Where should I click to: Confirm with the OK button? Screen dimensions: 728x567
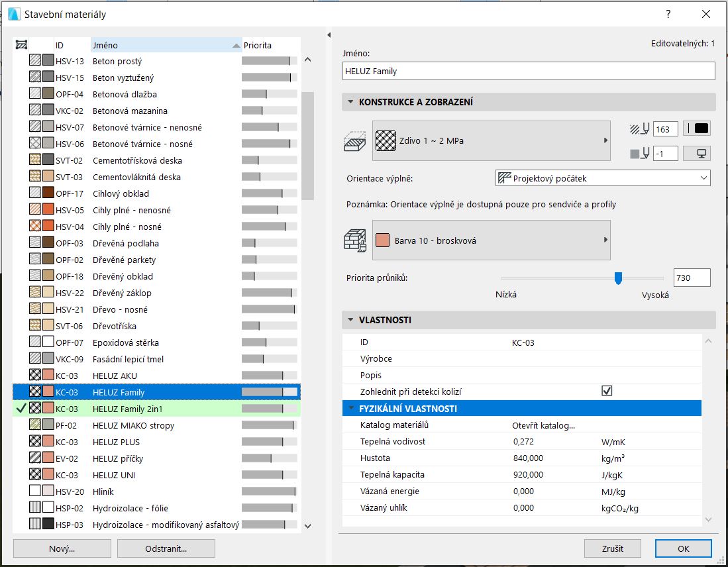pos(684,548)
